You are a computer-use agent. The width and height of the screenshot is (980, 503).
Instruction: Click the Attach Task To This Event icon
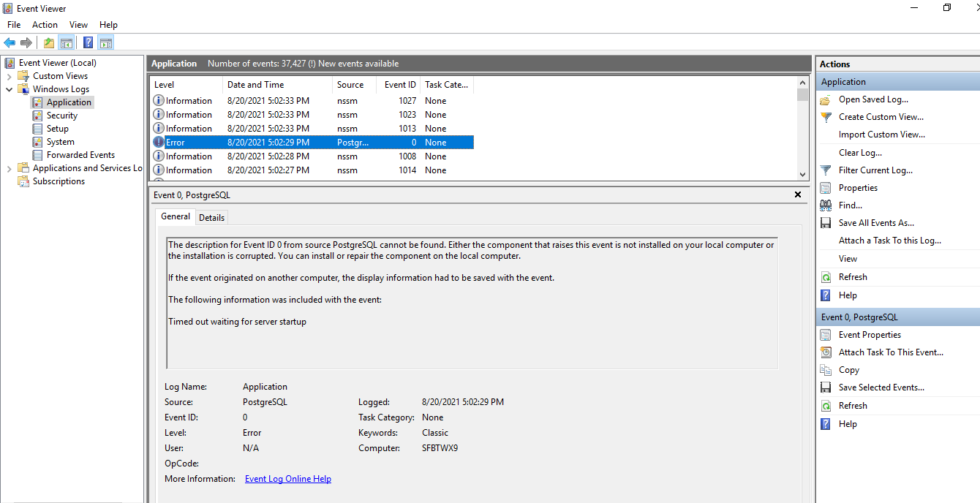click(826, 352)
